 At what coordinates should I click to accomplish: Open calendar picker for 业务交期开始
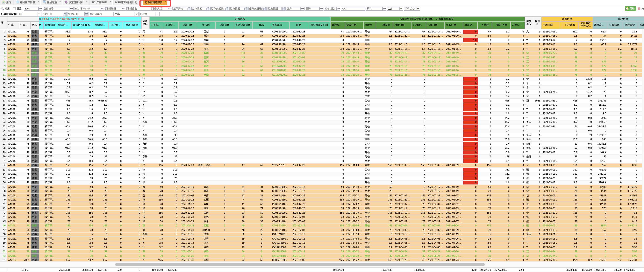coord(265,8)
